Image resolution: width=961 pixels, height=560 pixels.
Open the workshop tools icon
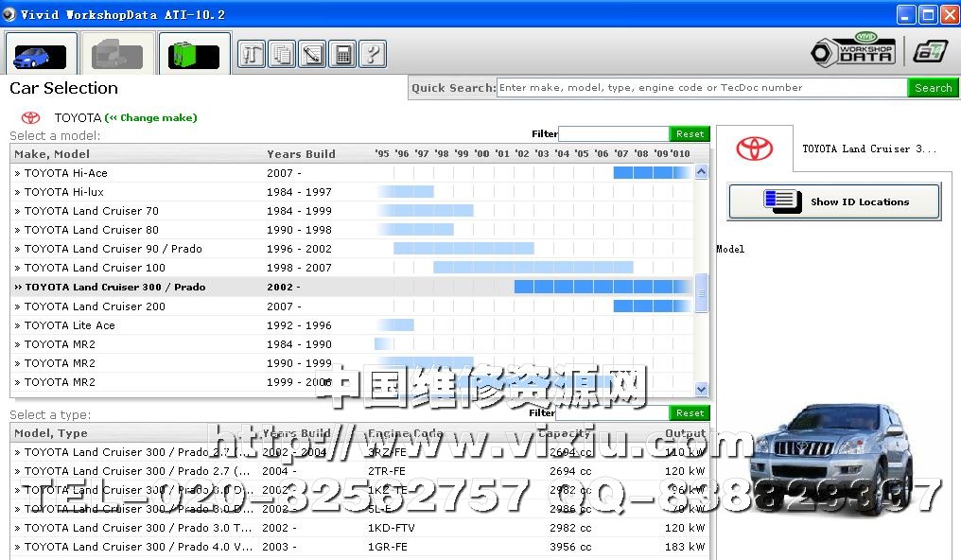click(252, 54)
